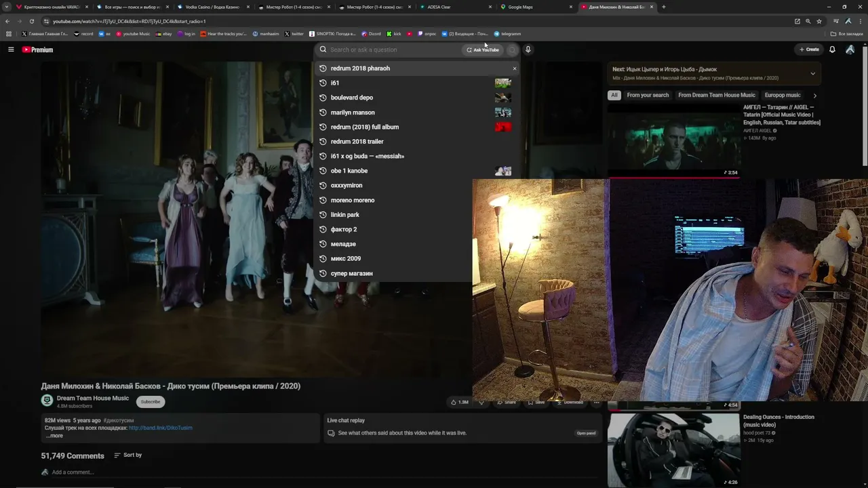Pick 'меладзе' search suggestion

click(343, 244)
